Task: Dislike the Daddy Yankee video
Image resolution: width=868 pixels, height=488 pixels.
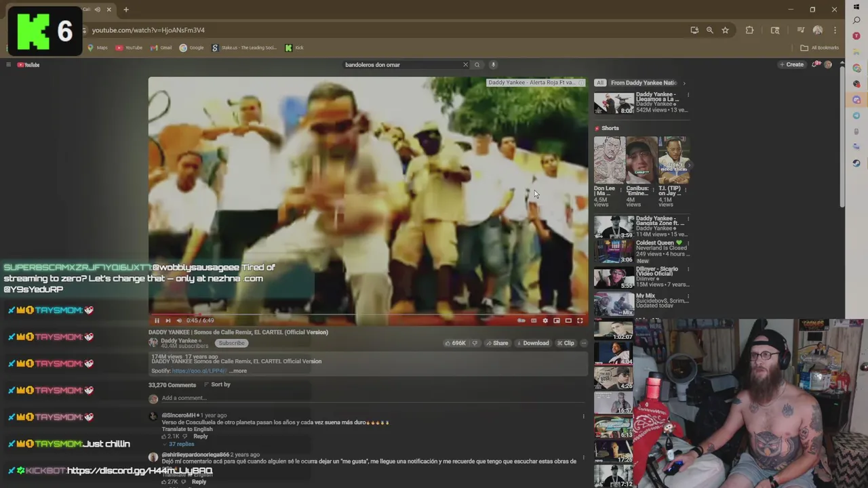Action: 475,343
